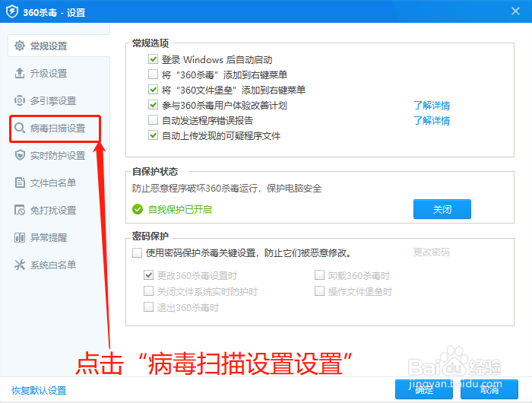The height and width of the screenshot is (403, 532).
Task: Click the magnifier icon beside 病毒扫描设置
Action: tap(20, 128)
